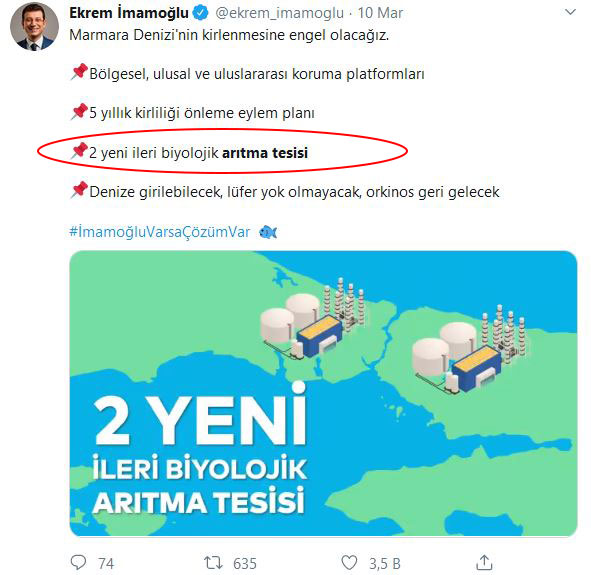Open the Ekrem İmamoğlu display name

click(129, 13)
